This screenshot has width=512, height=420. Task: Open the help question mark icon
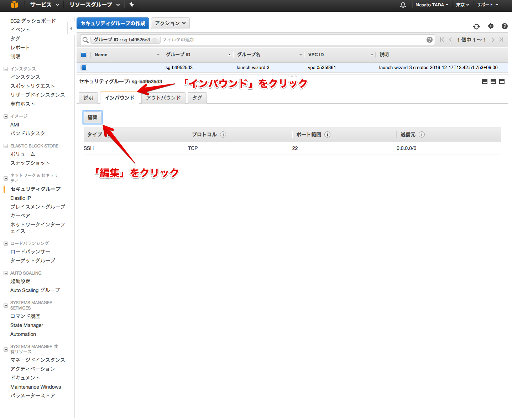[x=505, y=26]
